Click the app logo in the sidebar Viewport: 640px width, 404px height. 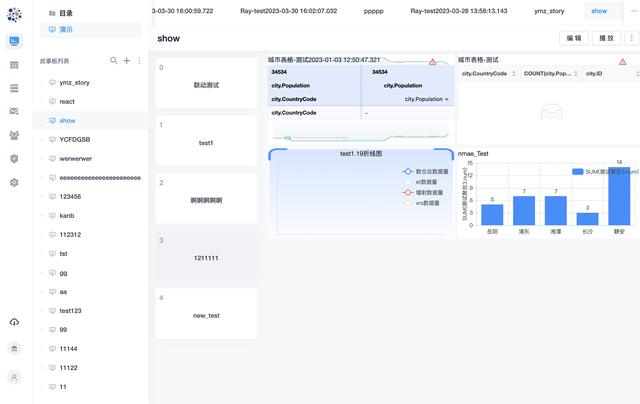click(x=14, y=15)
